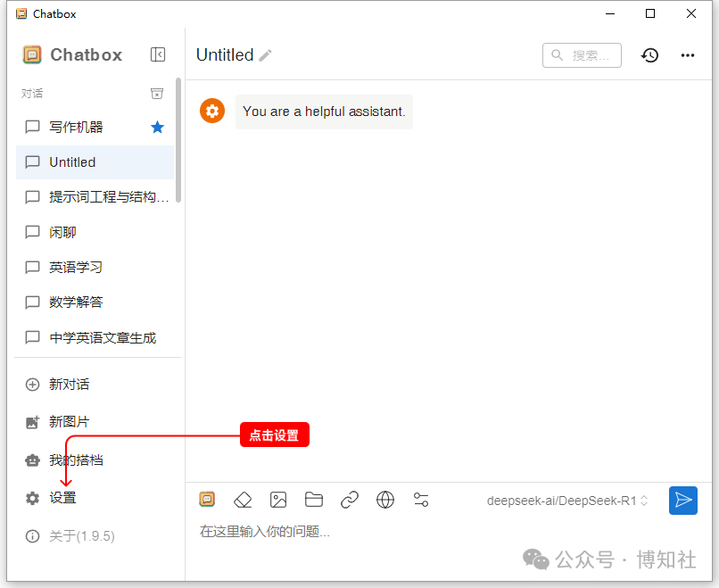The image size is (719, 588).
Task: Click the eraser icon to clear messages
Action: 243,500
